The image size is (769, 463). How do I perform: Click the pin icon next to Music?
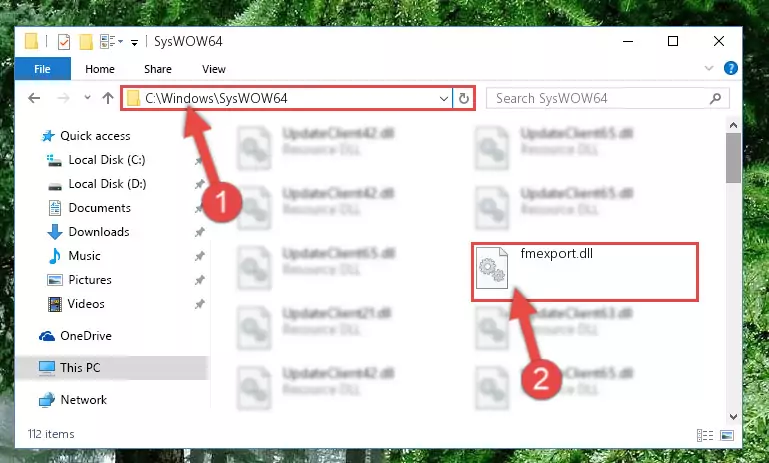(x=199, y=256)
